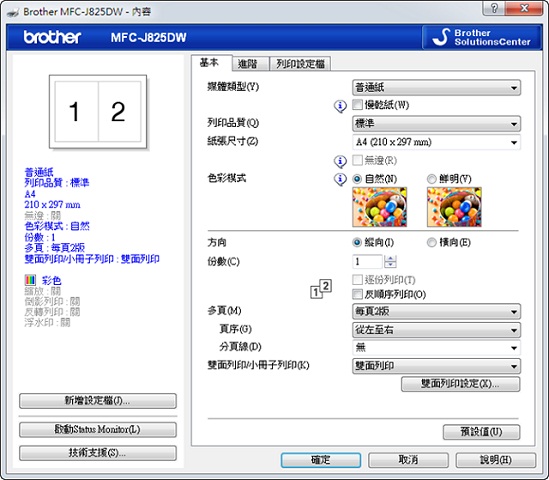
Task: Click the 取消 cancel button
Action: click(408, 460)
